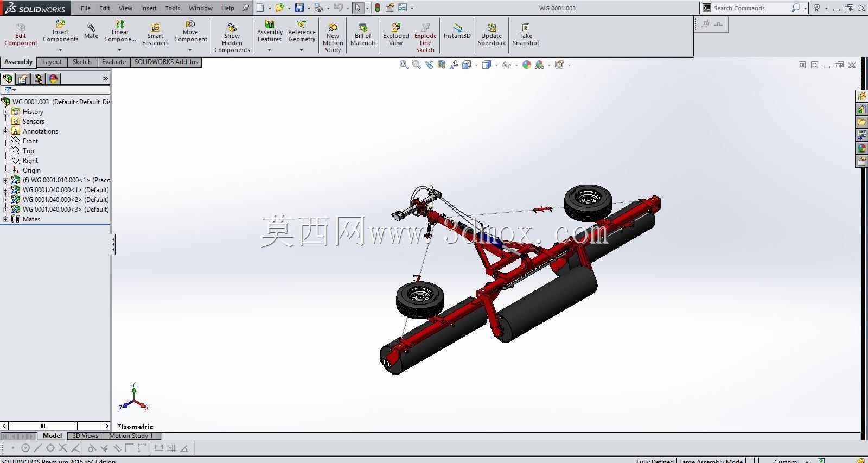Expand WG 0001.040.000<3> component
Image resolution: width=868 pixels, height=463 pixels.
pos(5,210)
